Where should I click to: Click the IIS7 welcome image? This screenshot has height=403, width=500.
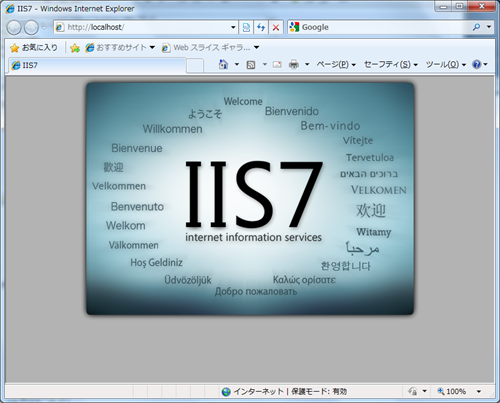tap(250, 199)
